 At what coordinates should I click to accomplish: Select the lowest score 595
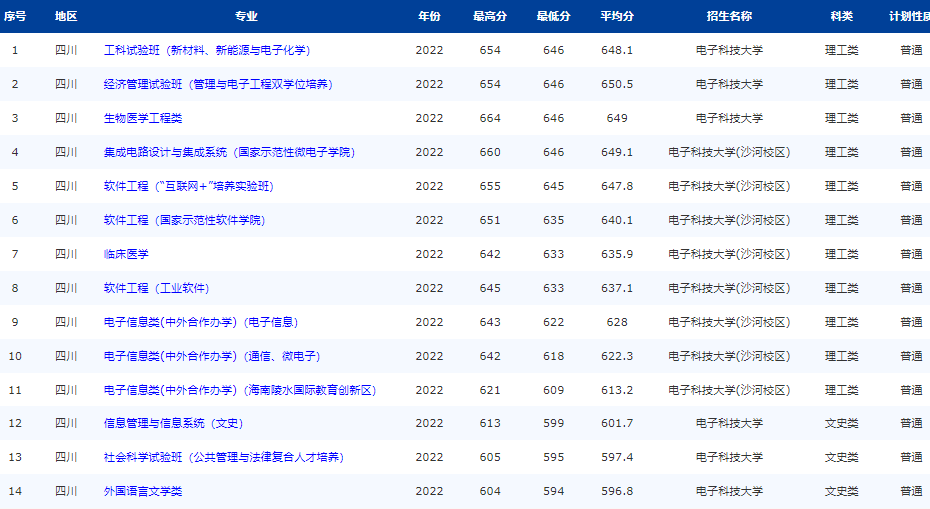click(x=553, y=457)
